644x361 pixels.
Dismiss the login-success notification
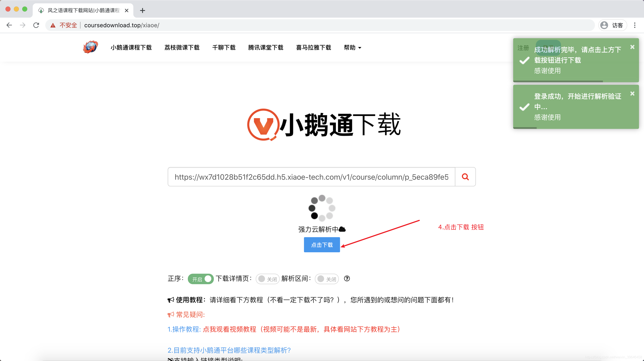(632, 93)
